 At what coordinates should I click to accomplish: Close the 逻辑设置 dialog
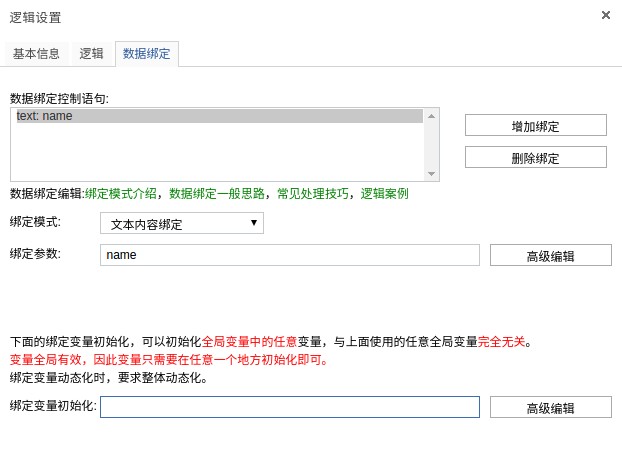click(606, 15)
